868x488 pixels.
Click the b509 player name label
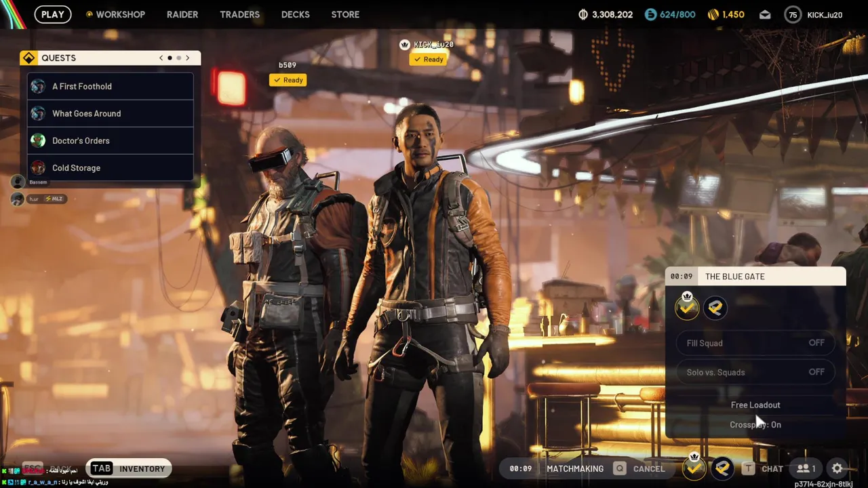(288, 65)
